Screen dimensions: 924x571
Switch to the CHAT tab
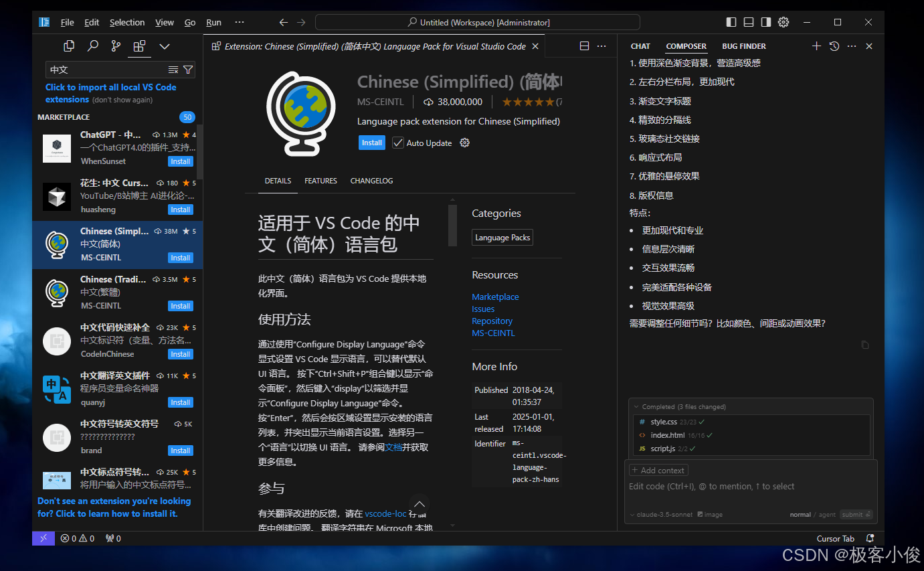(x=640, y=46)
